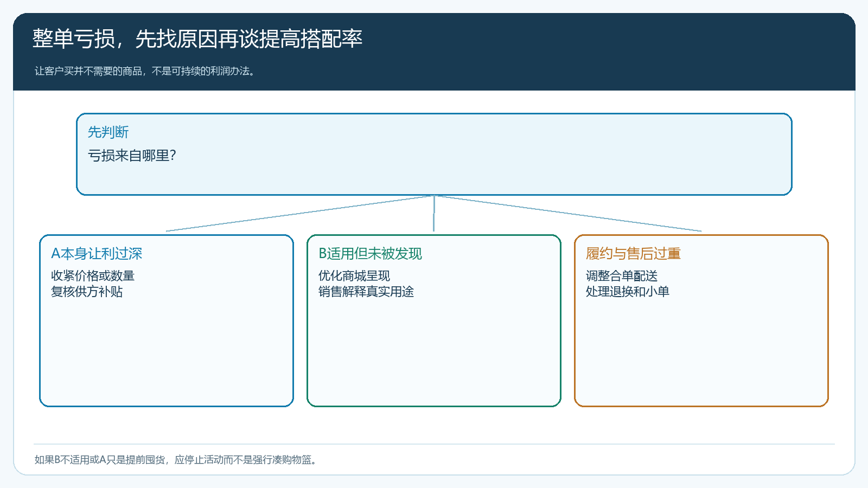
Task: Click the heading B适用但未被发现
Action: (x=370, y=254)
